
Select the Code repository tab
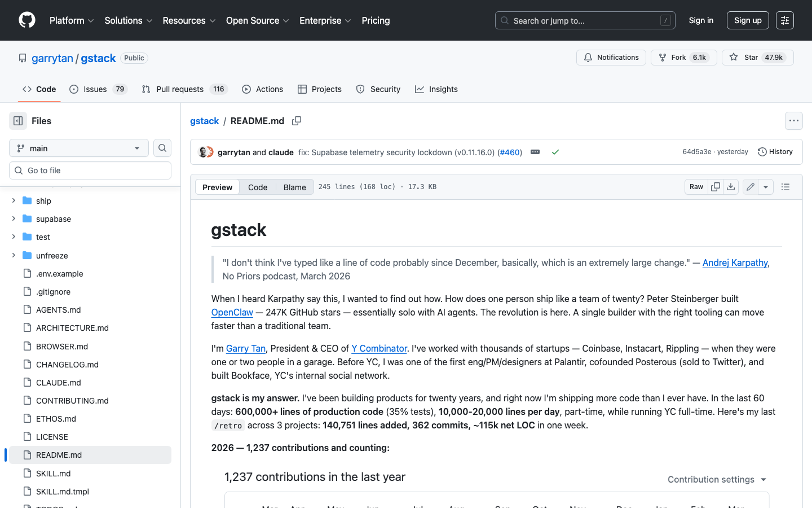click(x=39, y=89)
